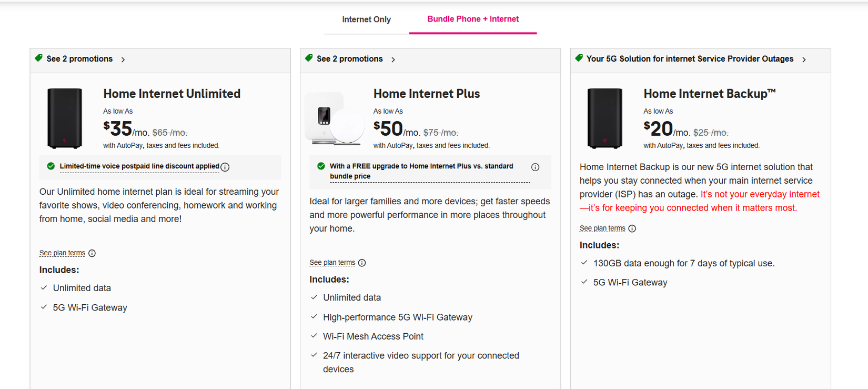
Task: Click the info icon next to Home Internet Backup plan terms
Action: (x=632, y=228)
